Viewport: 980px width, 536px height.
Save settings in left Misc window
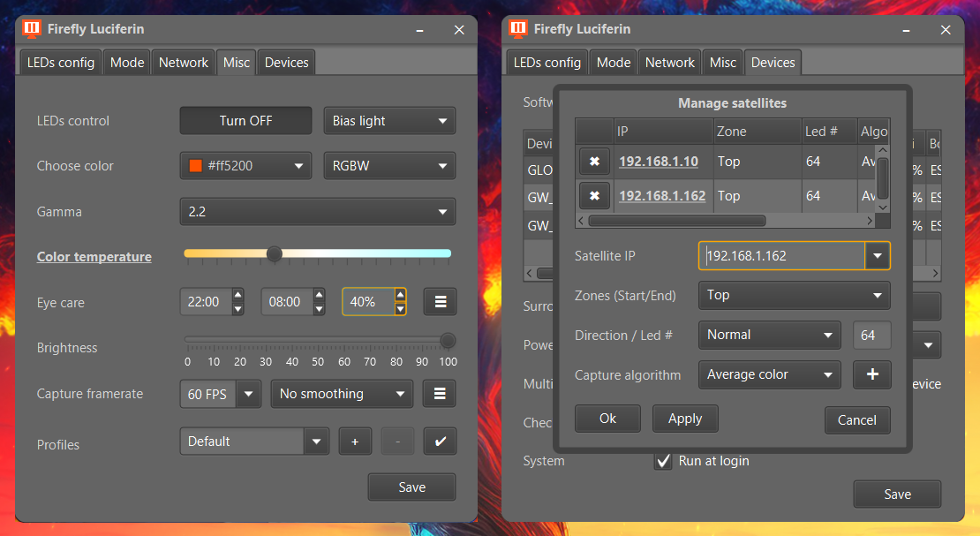[412, 487]
